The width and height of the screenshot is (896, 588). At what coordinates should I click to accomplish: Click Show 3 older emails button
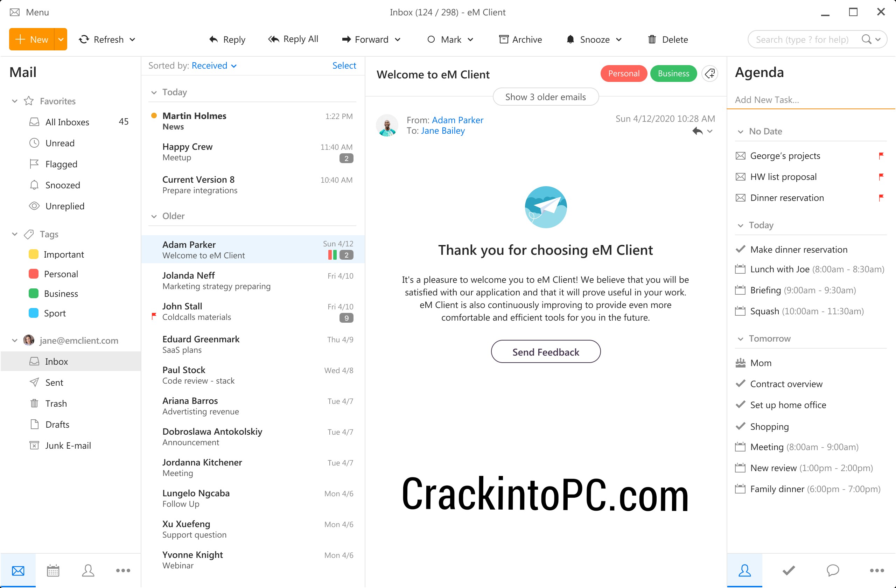point(546,97)
